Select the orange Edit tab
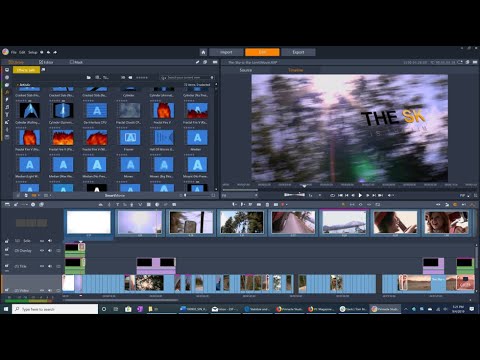The width and height of the screenshot is (480, 360). tap(262, 52)
